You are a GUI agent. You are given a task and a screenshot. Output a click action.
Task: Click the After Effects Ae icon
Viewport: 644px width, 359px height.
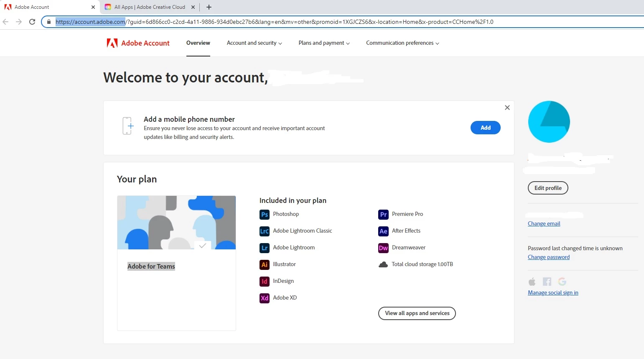click(x=383, y=231)
